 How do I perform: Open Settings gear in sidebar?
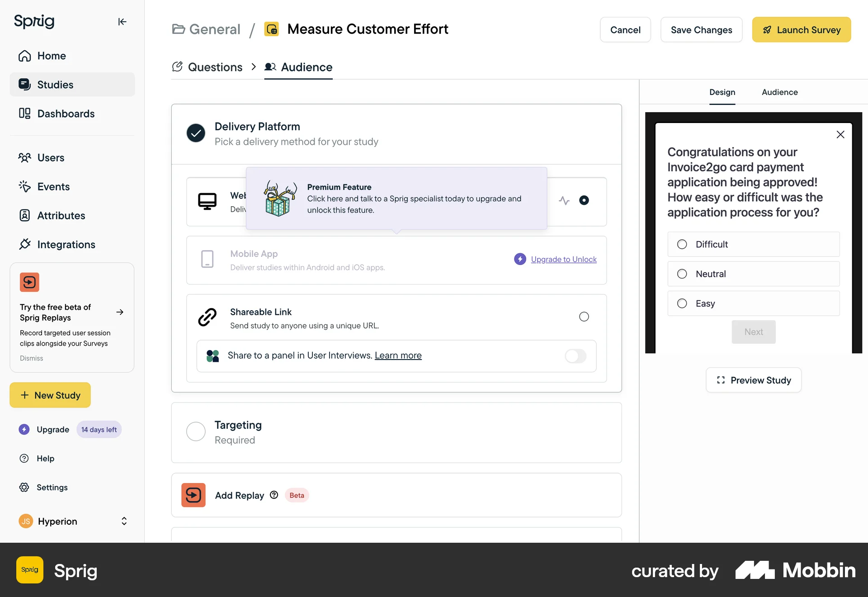(24, 487)
